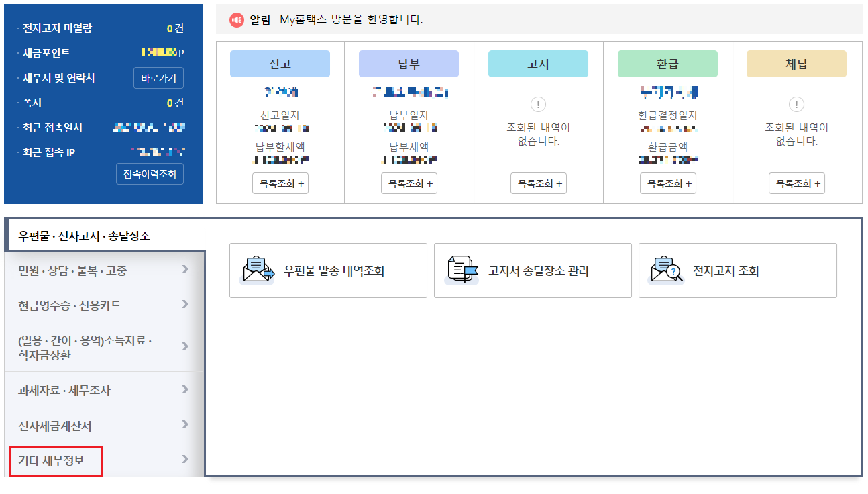Image resolution: width=868 pixels, height=494 pixels.
Task: Click the 접속이력조회 button
Action: (x=150, y=174)
